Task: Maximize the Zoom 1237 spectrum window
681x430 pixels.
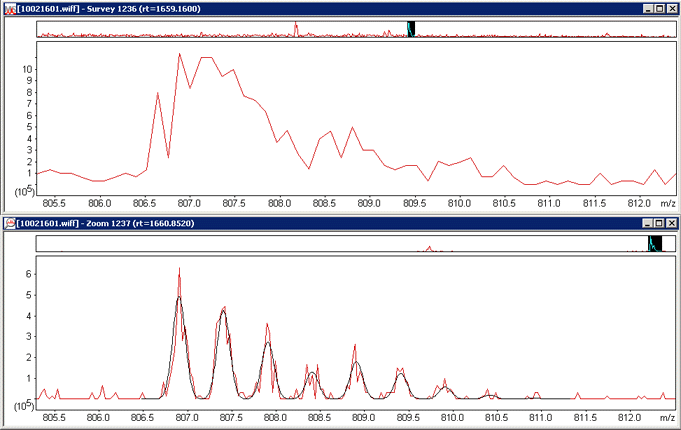Action: coord(657,222)
